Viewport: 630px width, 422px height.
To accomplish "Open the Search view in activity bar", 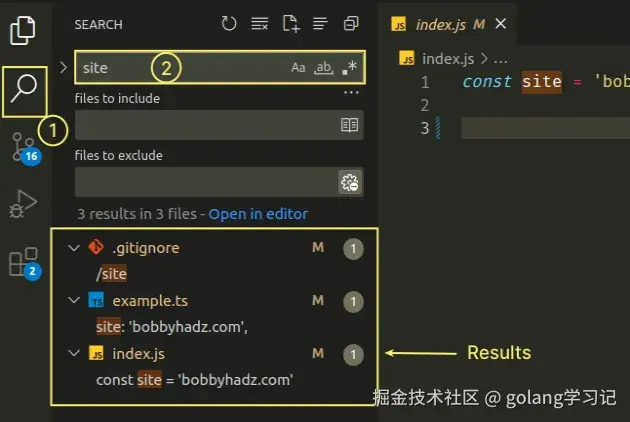I will click(24, 89).
